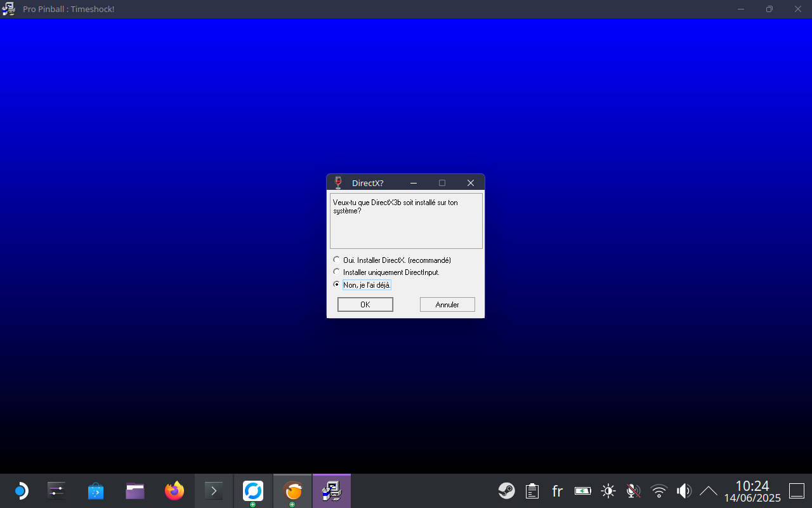This screenshot has width=812, height=508.
Task: Close the Pro Pinball : Timeshock! window
Action: 798,9
